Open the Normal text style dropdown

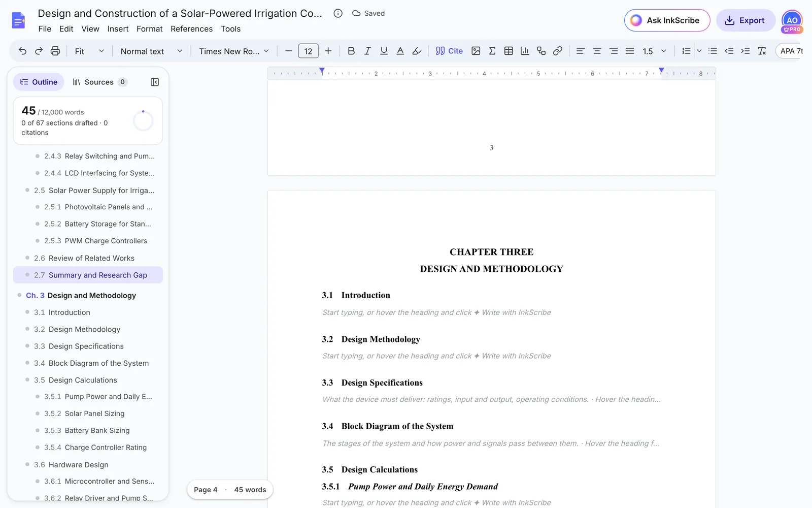151,51
